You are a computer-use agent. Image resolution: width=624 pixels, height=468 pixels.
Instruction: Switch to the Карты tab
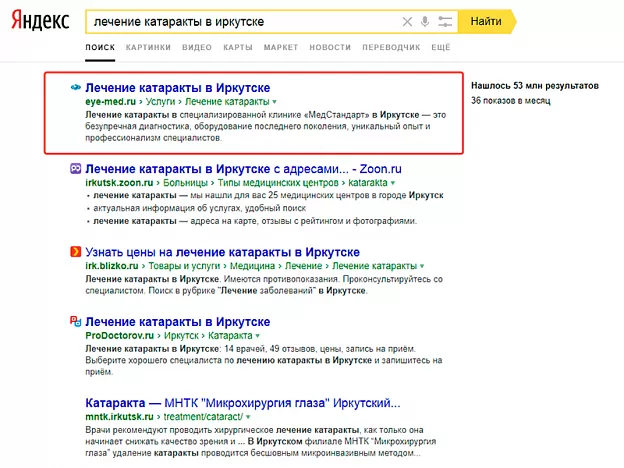click(x=237, y=48)
